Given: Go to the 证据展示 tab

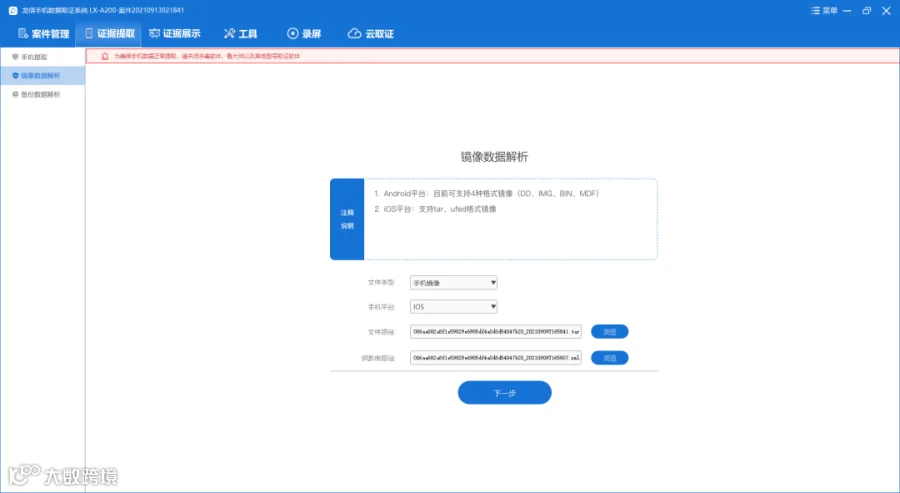Looking at the screenshot, I should [x=175, y=34].
